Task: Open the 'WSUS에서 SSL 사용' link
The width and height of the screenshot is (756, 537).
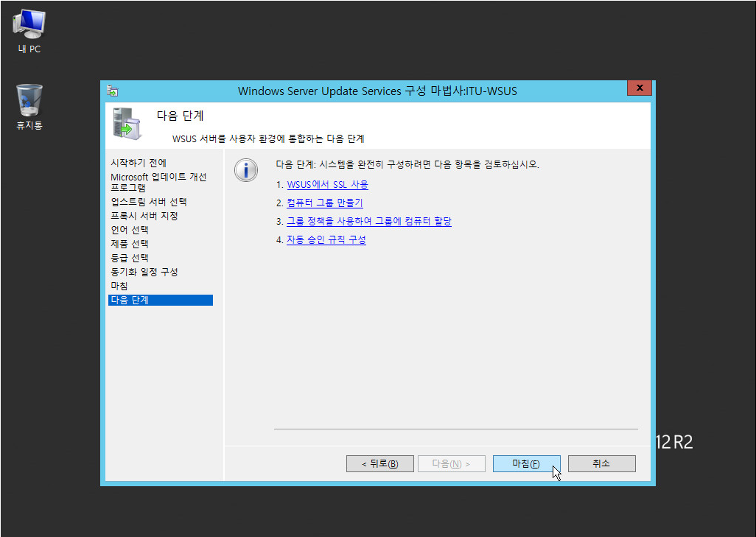Action: click(x=327, y=185)
